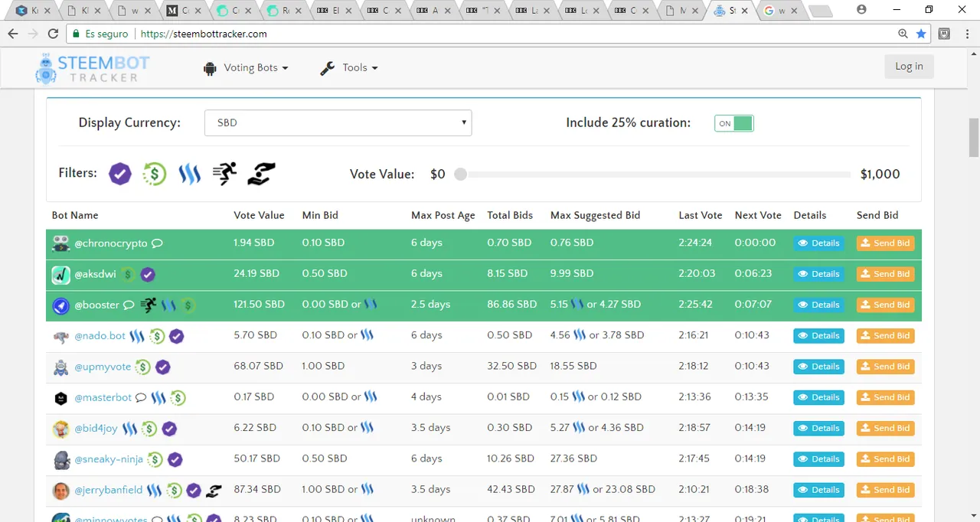This screenshot has height=522, width=980.
Task: Click the @chronocrypto robot avatar
Action: (x=61, y=243)
